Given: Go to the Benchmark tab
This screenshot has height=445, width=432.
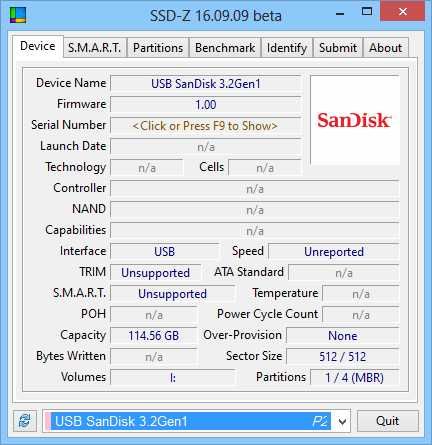Looking at the screenshot, I should click(x=225, y=48).
